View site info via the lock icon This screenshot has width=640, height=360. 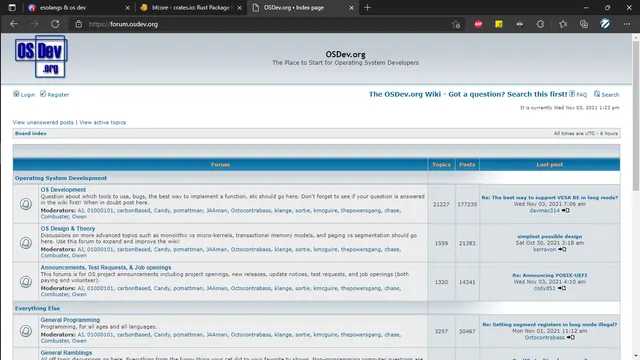[x=78, y=24]
